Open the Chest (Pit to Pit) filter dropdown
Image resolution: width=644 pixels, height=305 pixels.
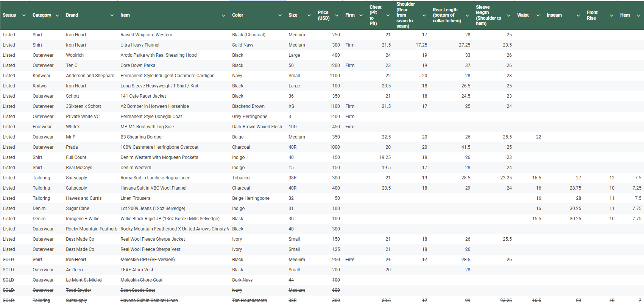tap(388, 16)
